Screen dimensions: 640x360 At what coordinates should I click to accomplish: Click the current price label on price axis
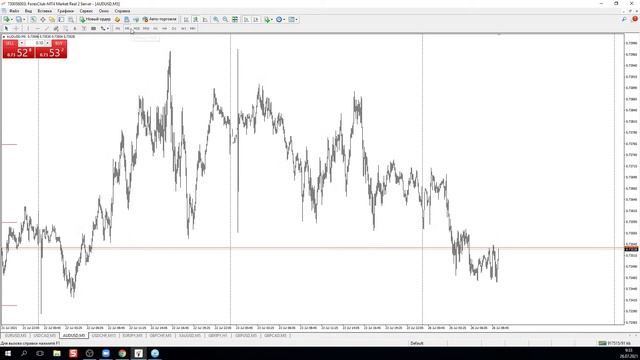pos(631,249)
